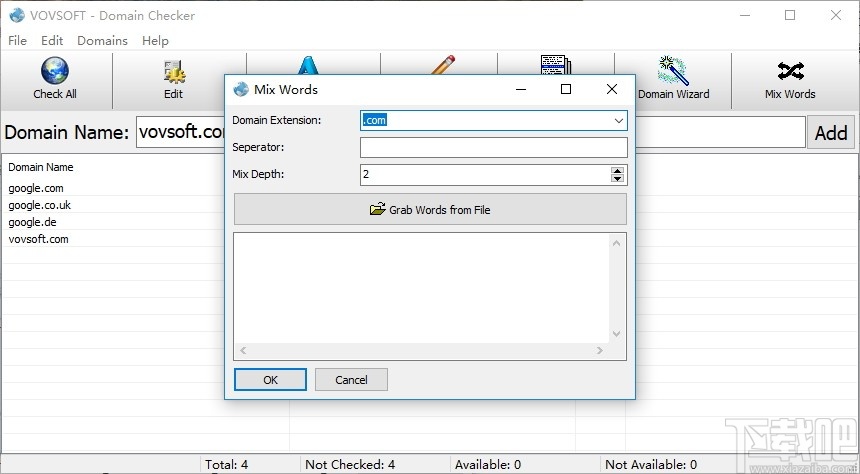This screenshot has width=860, height=474.
Task: Open the Edit menu
Action: (52, 41)
